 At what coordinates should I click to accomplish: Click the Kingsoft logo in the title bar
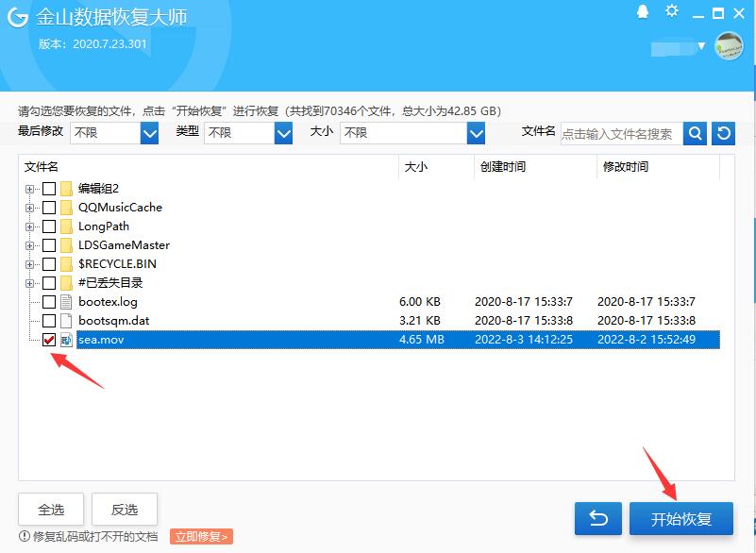point(16,18)
